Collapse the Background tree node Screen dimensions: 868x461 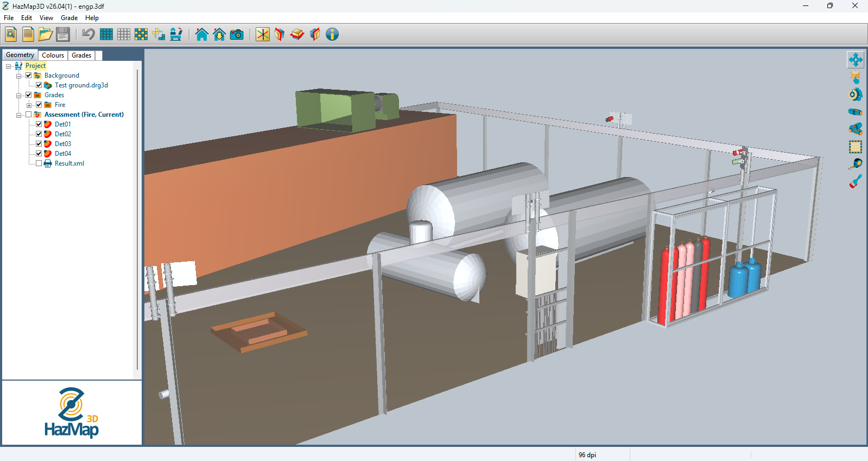click(19, 76)
